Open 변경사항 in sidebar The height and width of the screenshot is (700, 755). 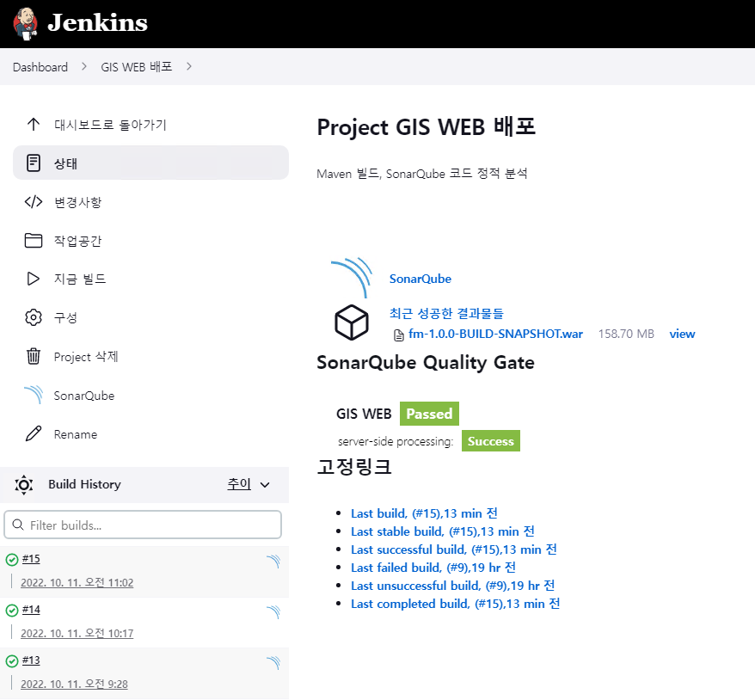click(77, 202)
